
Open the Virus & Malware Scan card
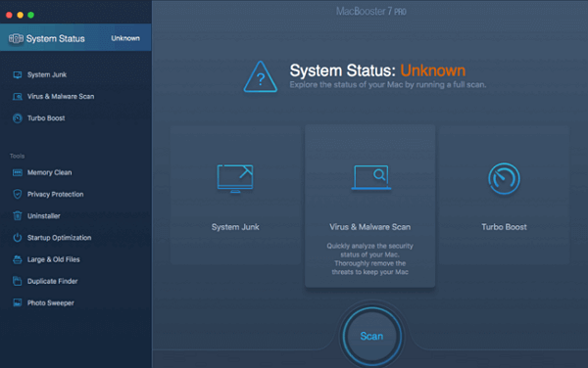coord(370,207)
